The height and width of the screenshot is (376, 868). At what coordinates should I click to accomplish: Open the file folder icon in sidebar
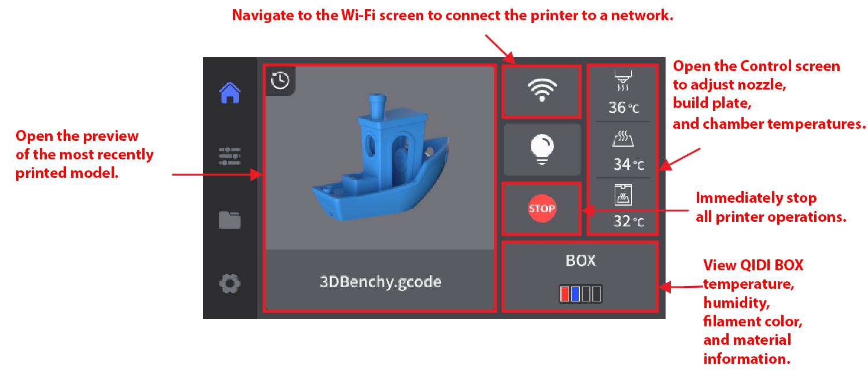[230, 220]
